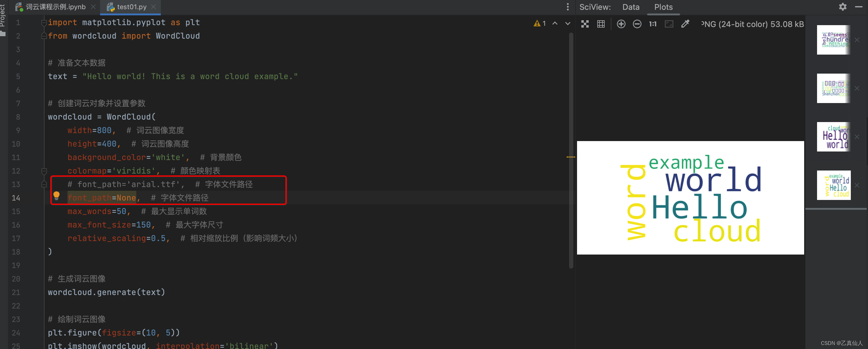Image resolution: width=868 pixels, height=349 pixels.
Task: Remove the Shenzhen plot thumbnail
Action: (x=857, y=88)
